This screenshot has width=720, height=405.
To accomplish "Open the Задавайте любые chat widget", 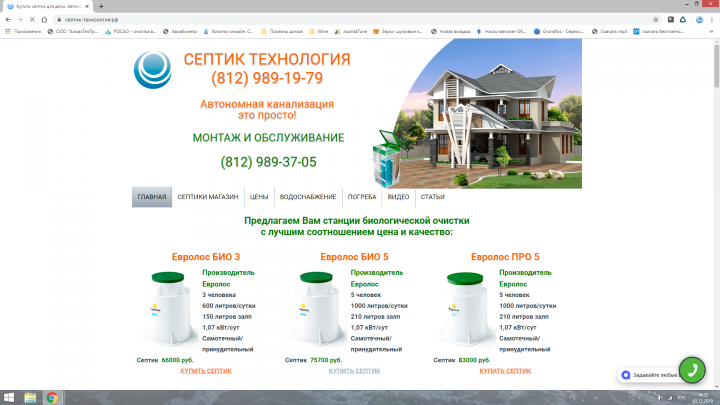I will coord(648,375).
